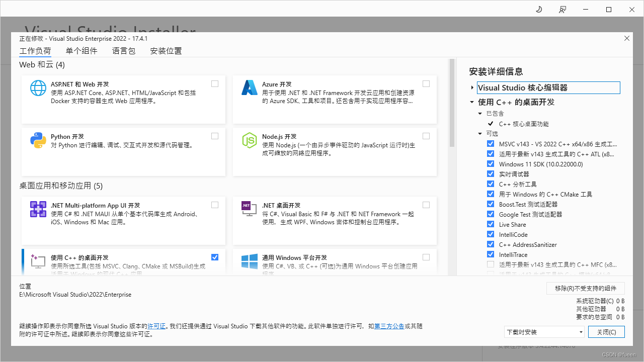Click the 安装详细信息 heading
Image resolution: width=644 pixels, height=362 pixels.
click(x=496, y=71)
